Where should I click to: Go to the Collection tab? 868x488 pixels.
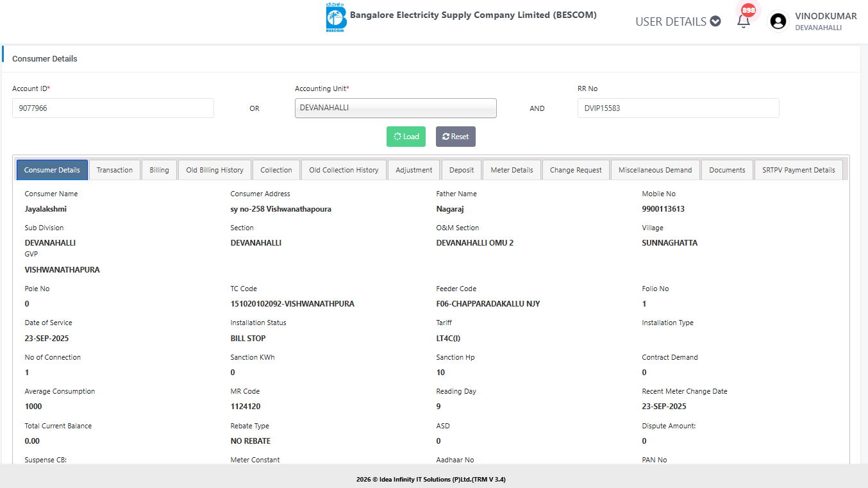276,170
